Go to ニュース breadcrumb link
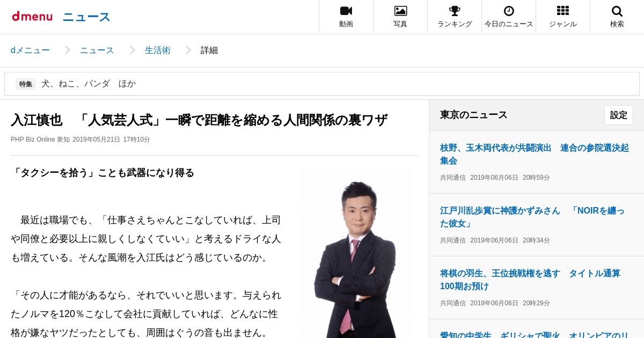The width and height of the screenshot is (644, 338). coord(97,50)
